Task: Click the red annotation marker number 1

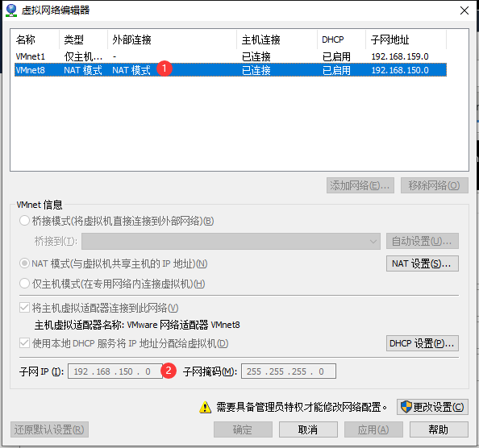Action: point(165,68)
